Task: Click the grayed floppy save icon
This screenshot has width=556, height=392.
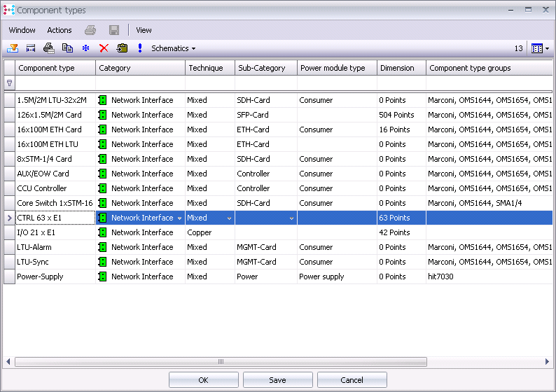Action: pyautogui.click(x=114, y=30)
